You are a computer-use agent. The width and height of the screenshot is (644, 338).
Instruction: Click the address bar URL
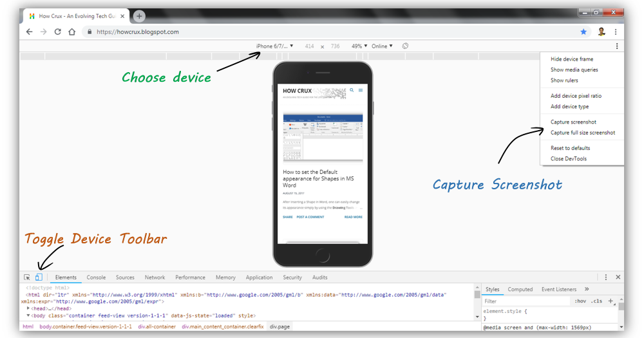(x=138, y=32)
